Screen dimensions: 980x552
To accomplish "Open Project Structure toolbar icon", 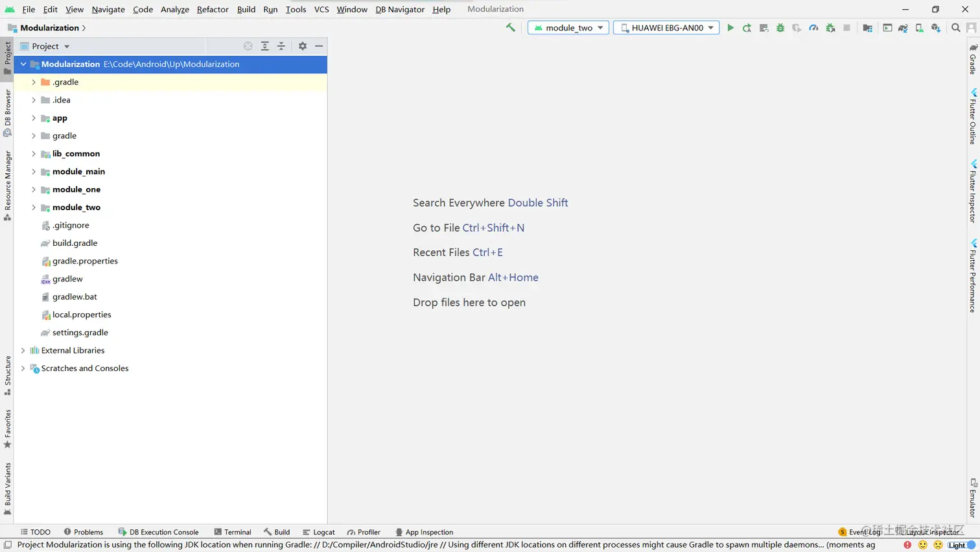I will tap(867, 28).
